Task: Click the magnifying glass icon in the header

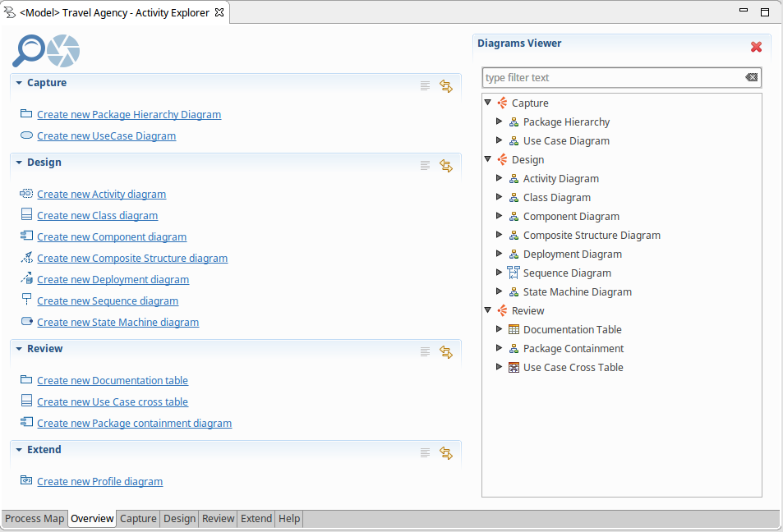Action: click(x=28, y=51)
